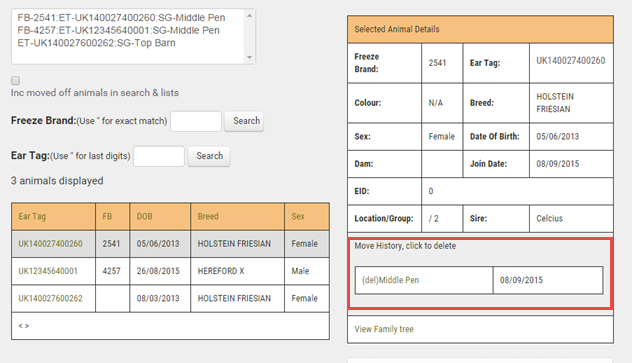
Task: Click DOB 05/06/2013 in animals table
Action: click(x=158, y=244)
